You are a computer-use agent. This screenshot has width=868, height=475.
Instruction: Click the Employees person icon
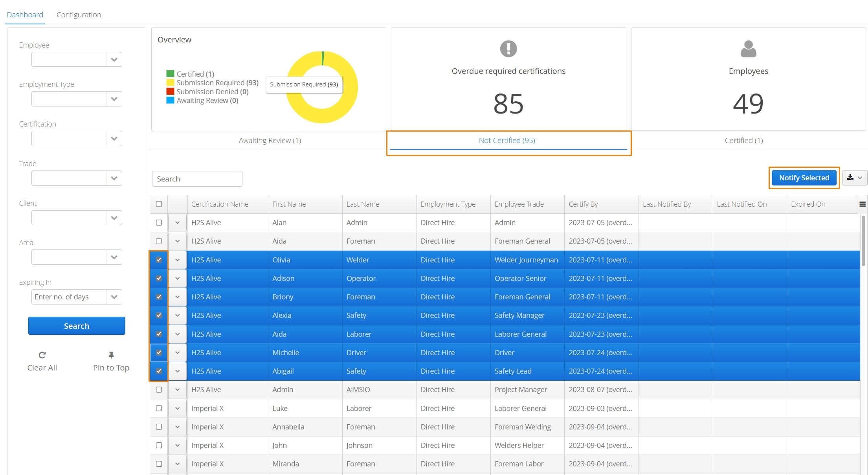coord(748,49)
